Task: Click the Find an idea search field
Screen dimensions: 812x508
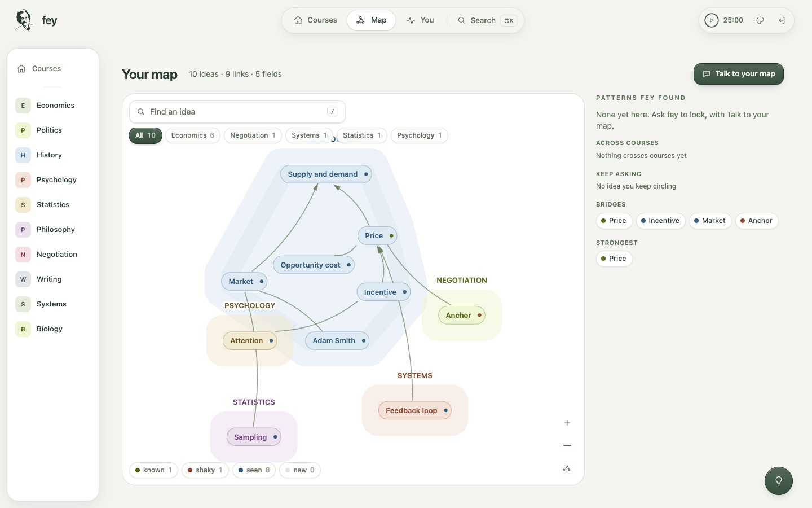Action: (x=237, y=112)
